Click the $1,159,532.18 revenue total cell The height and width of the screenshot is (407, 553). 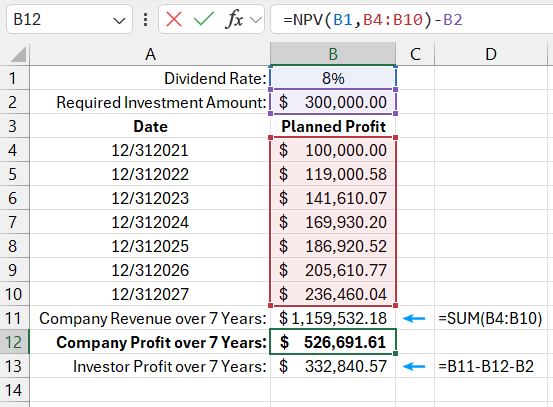[x=333, y=318]
